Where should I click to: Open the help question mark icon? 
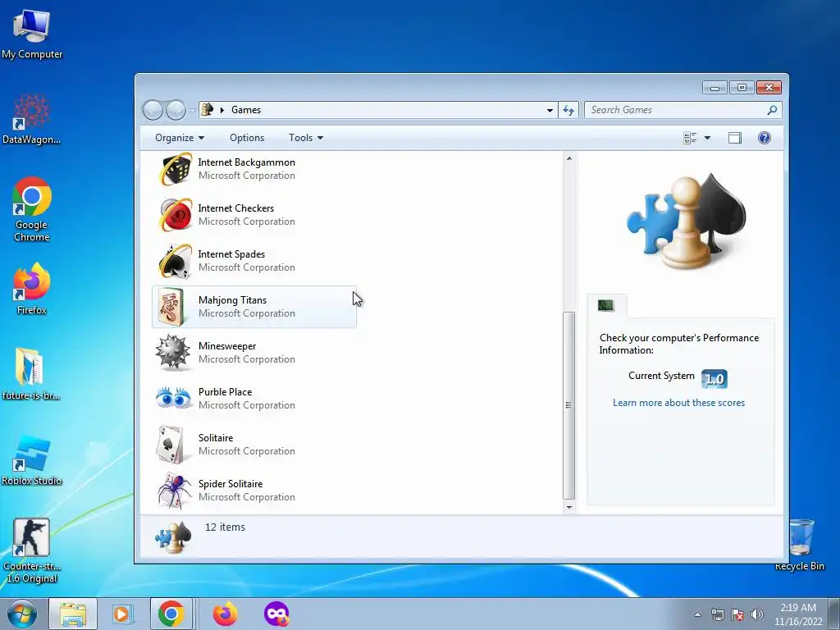click(764, 138)
